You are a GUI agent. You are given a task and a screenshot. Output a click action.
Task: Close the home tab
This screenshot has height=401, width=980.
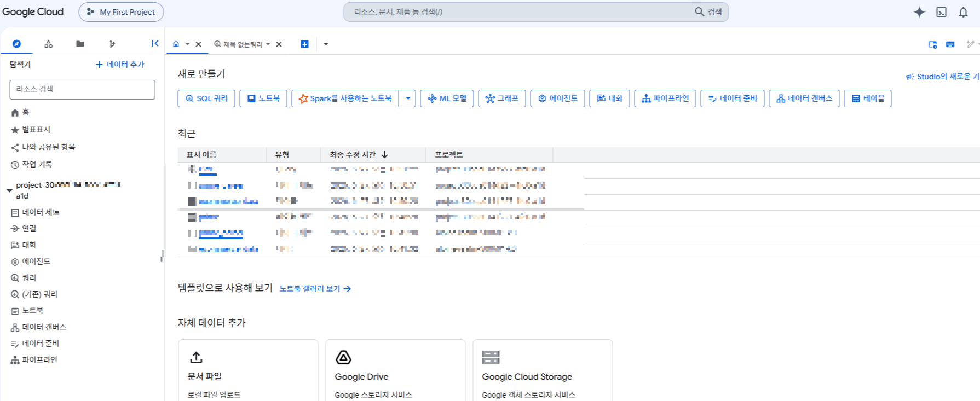[x=199, y=44]
